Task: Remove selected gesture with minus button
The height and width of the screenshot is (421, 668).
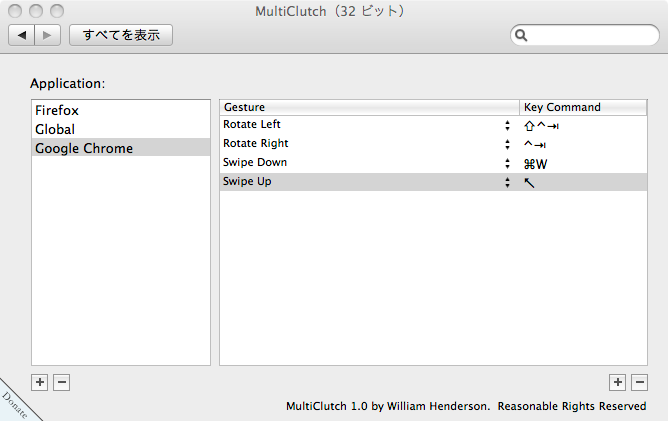Action: (x=639, y=382)
